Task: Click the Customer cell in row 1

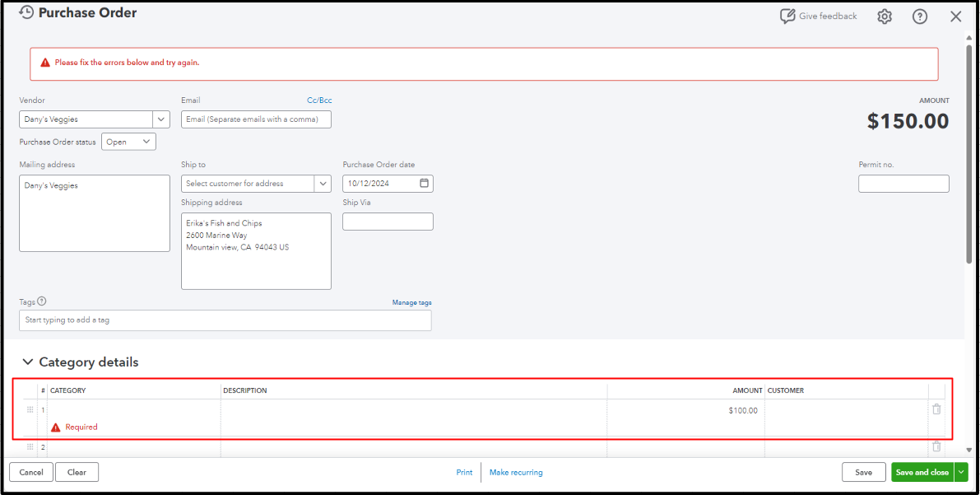Action: click(846, 418)
